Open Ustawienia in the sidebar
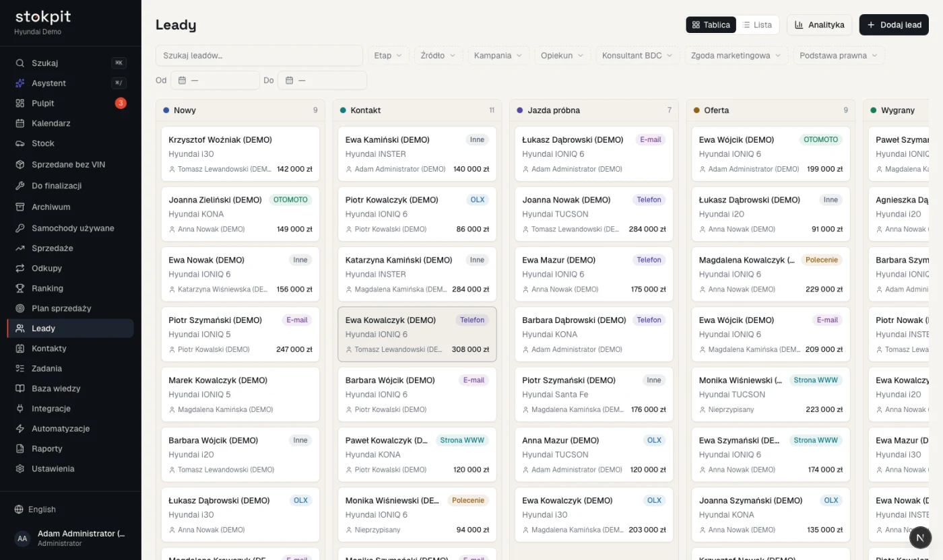 coord(70,469)
